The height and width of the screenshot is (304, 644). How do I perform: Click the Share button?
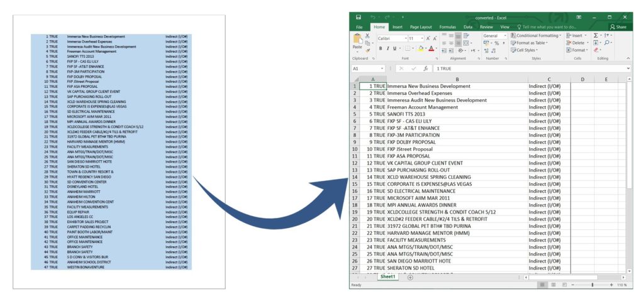[x=618, y=27]
